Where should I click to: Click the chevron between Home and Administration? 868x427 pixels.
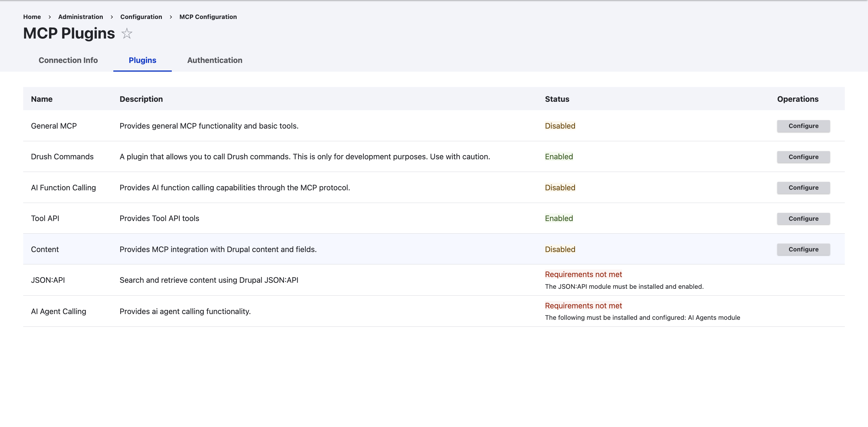pos(49,17)
